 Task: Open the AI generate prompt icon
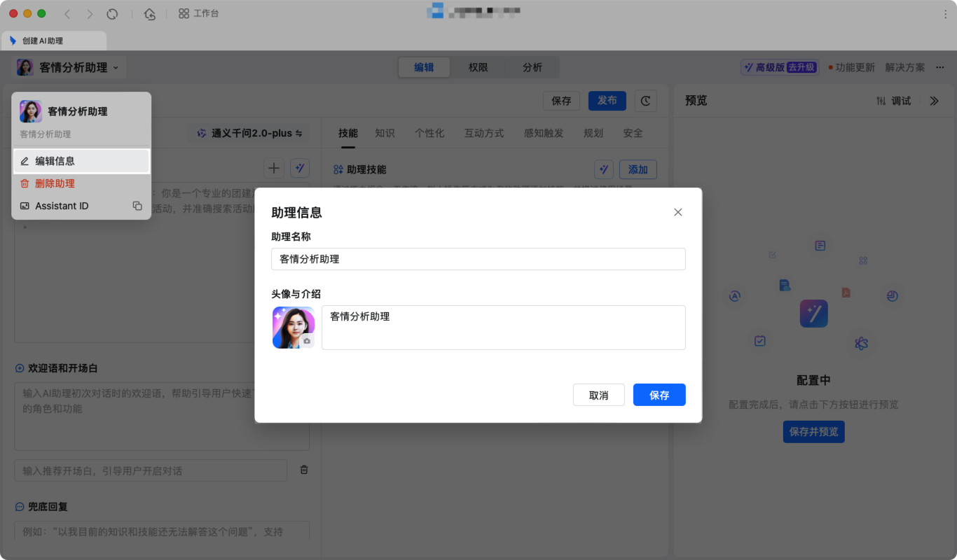(x=300, y=168)
